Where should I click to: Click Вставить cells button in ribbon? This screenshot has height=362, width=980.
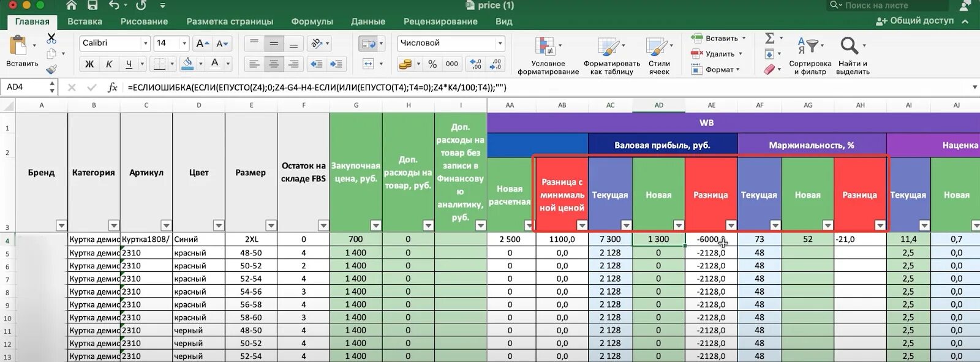click(718, 38)
